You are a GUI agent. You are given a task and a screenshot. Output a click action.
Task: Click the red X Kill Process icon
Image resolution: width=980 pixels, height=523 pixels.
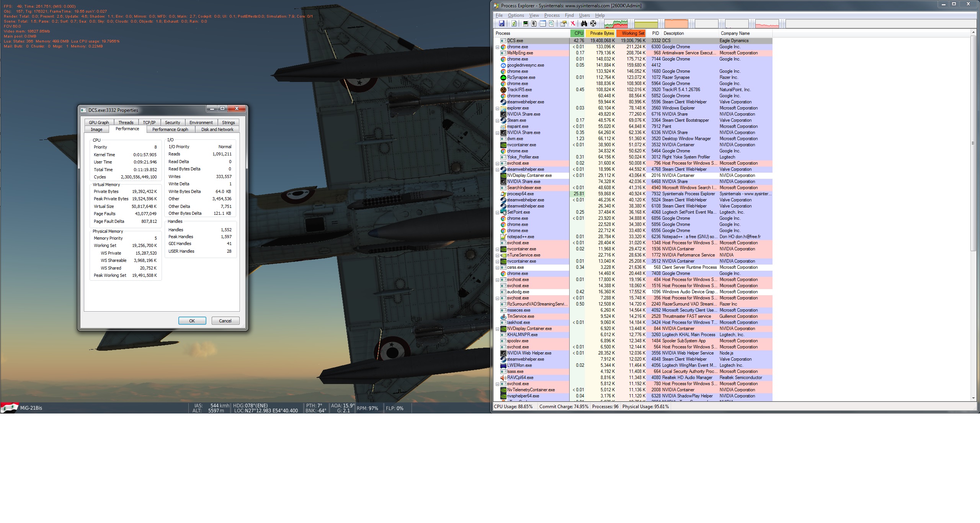point(573,24)
